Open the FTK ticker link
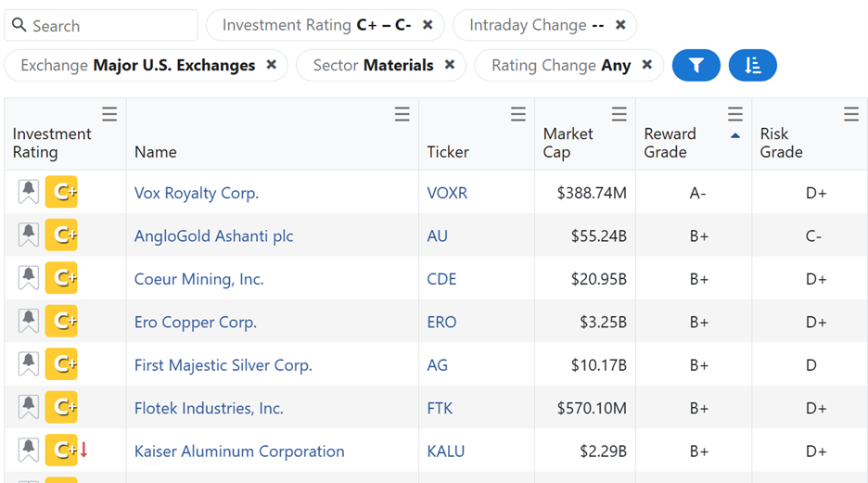 440,408
